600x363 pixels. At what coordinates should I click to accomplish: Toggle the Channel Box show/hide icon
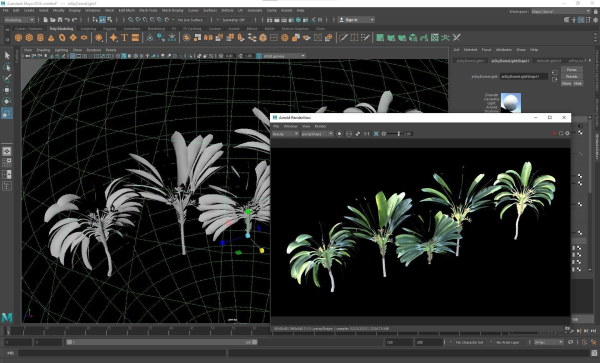pos(595,20)
